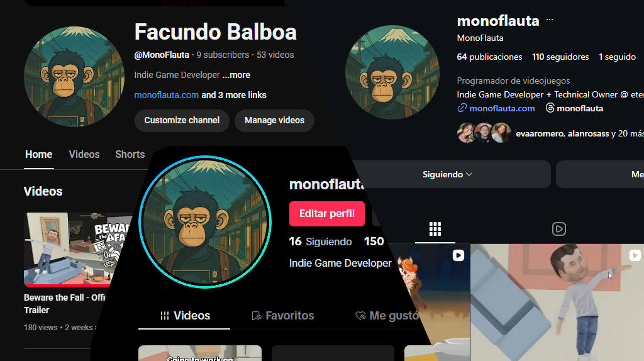Open the YouTube Shorts tab
Image resolution: width=644 pixels, height=361 pixels.
(x=130, y=155)
